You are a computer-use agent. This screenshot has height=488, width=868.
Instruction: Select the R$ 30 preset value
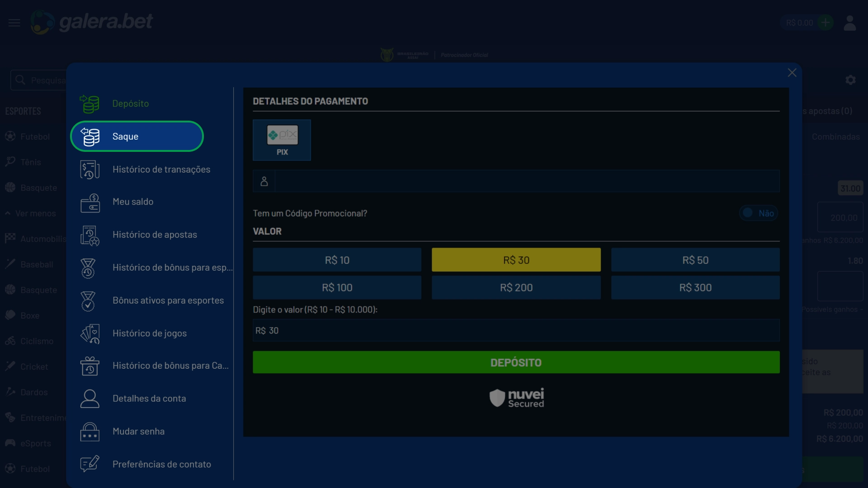516,259
